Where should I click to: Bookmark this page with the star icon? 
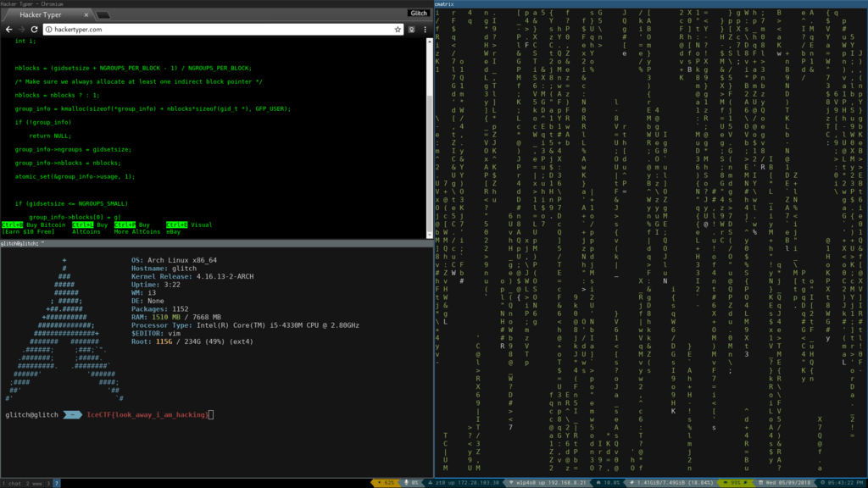[398, 30]
